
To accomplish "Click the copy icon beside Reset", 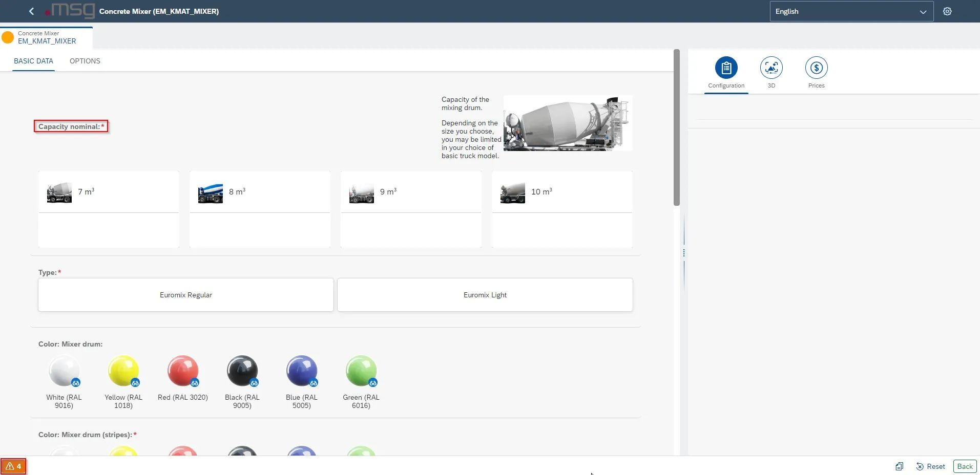I will pos(899,466).
